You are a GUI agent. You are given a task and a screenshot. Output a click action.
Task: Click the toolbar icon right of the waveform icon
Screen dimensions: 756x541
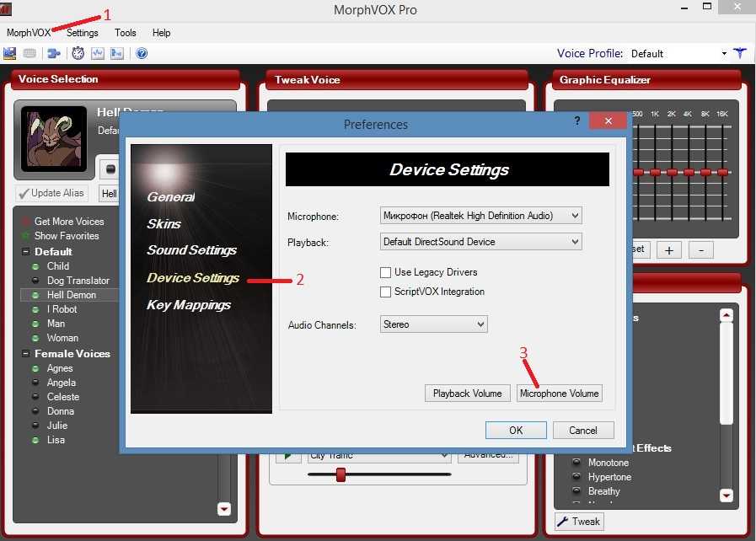pos(117,54)
